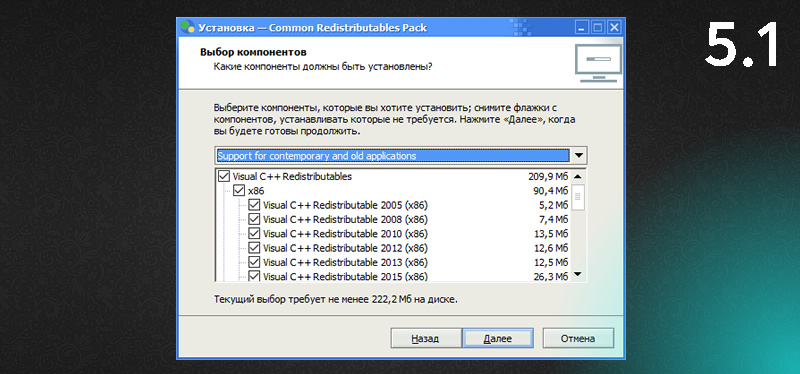
Task: Click the '13,5 Мб' size value
Action: (x=551, y=234)
